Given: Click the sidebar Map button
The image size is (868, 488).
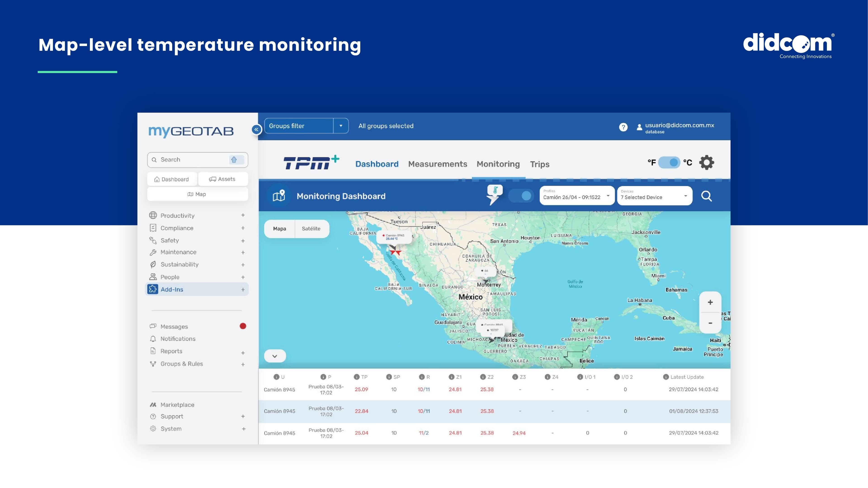Looking at the screenshot, I should (198, 194).
